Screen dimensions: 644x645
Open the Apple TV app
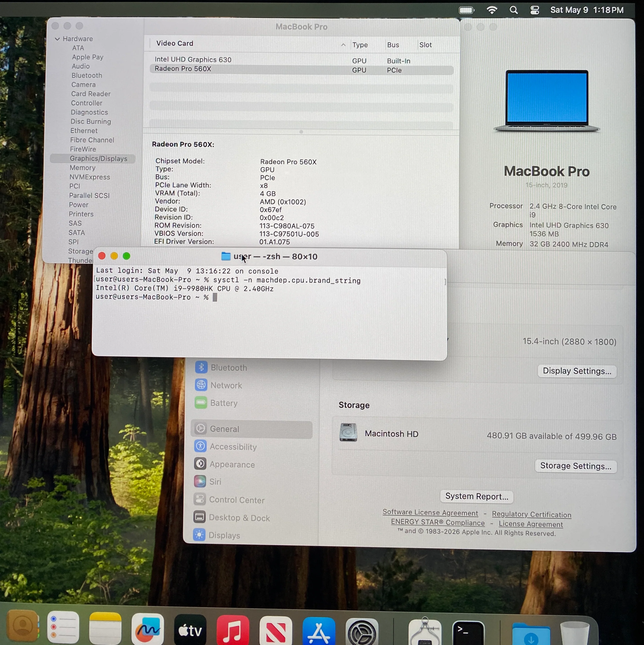(190, 630)
